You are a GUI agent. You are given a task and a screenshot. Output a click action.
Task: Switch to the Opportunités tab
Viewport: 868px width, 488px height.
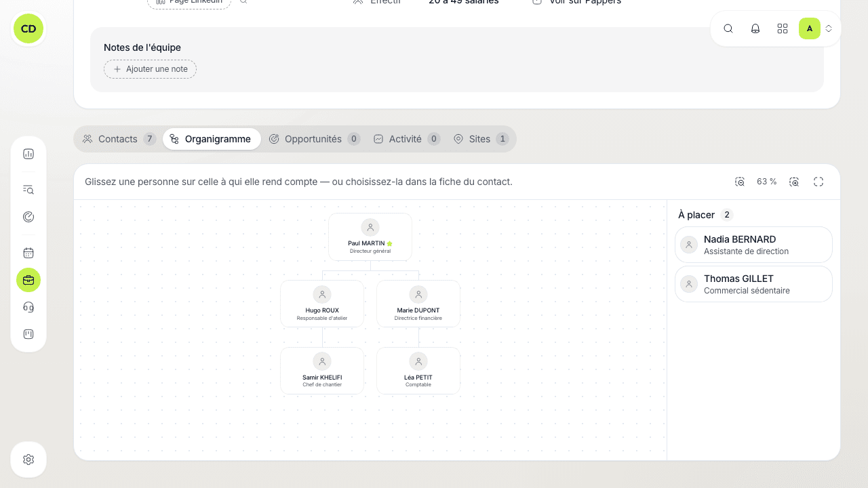[x=314, y=139]
